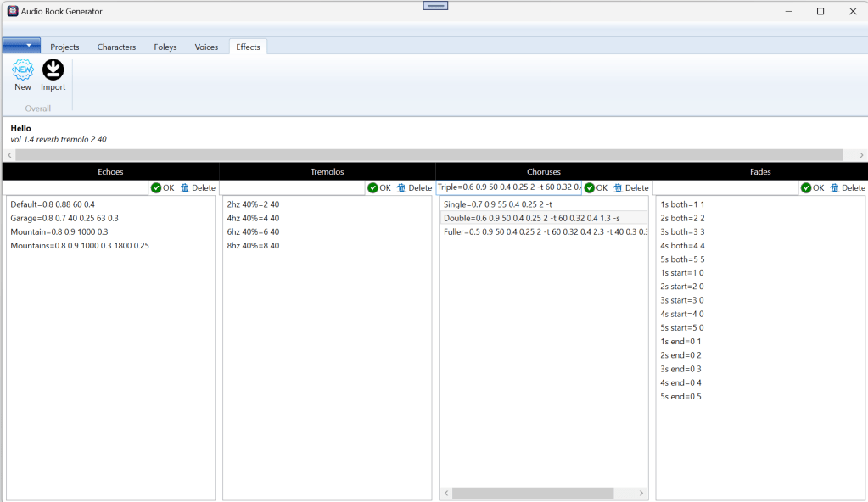
Task: Click Delete trash icon in Tremolos panel
Action: point(401,187)
